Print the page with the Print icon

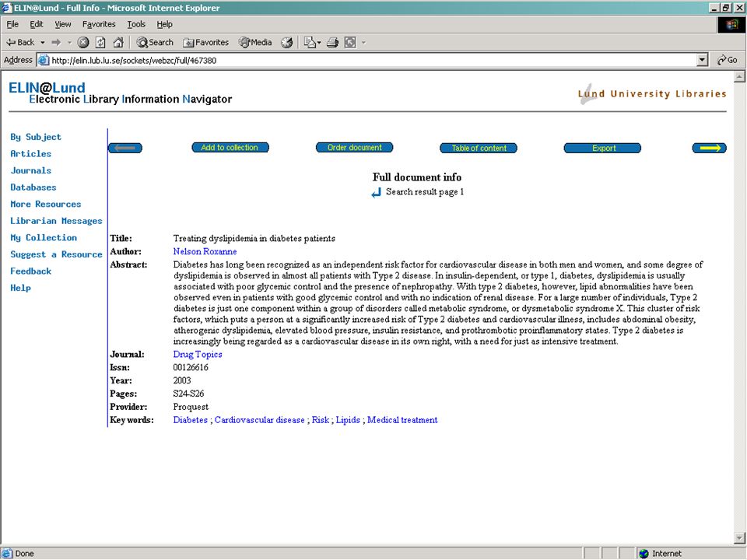click(x=332, y=42)
